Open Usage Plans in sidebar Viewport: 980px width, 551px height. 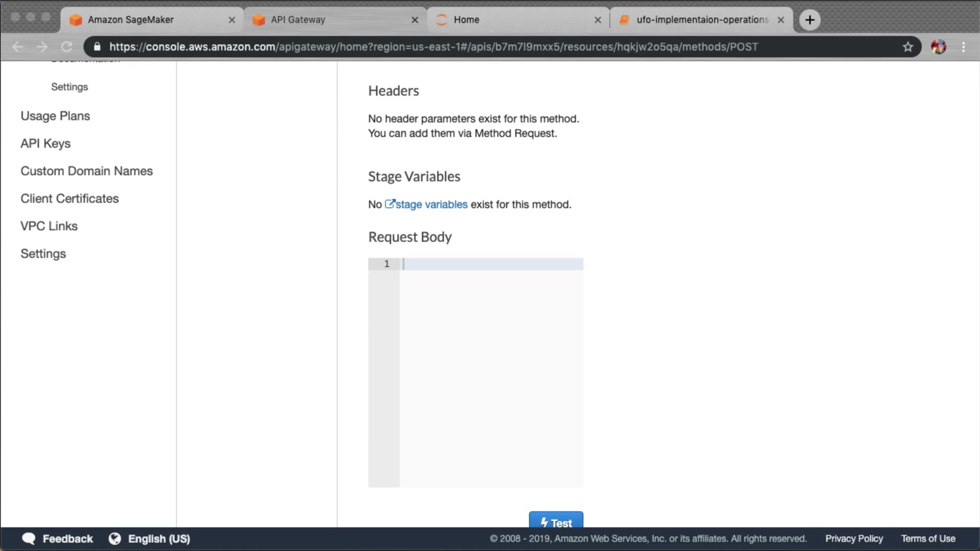(55, 116)
